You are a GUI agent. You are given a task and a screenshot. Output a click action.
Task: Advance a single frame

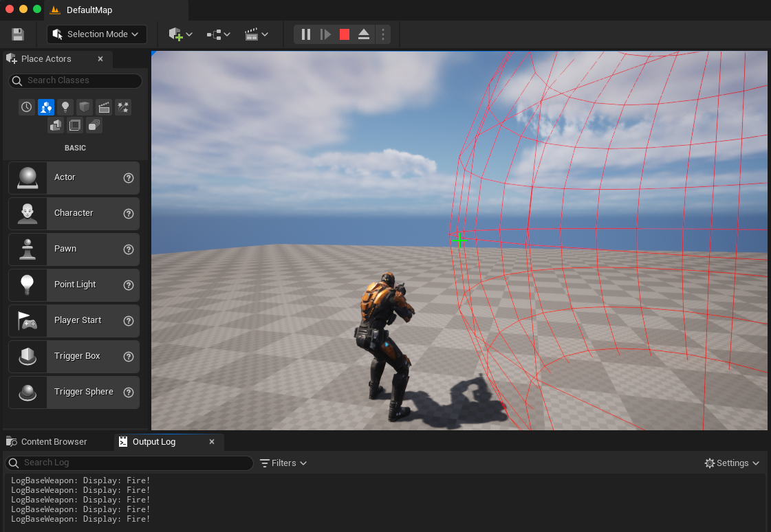click(325, 34)
